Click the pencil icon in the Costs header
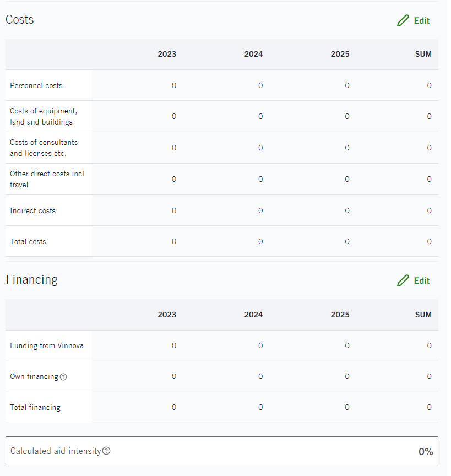Screen dimensions: 451x476 403,21
